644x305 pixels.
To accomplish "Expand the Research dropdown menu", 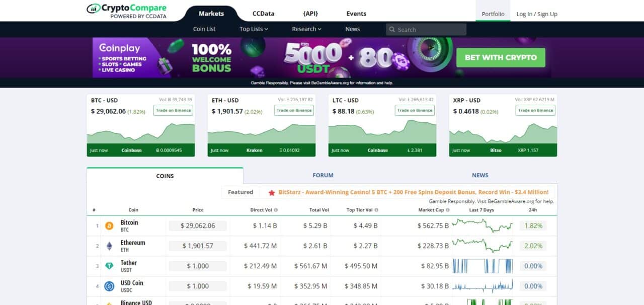I will click(x=306, y=29).
